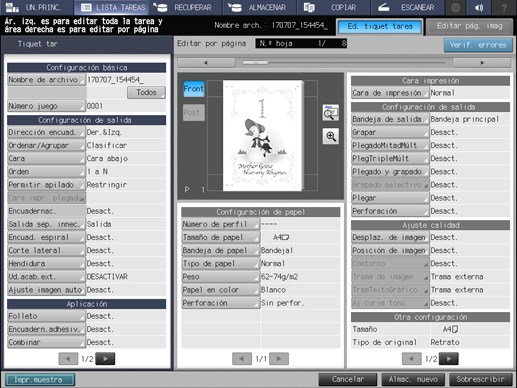Select the Front side toggle

pyautogui.click(x=194, y=89)
